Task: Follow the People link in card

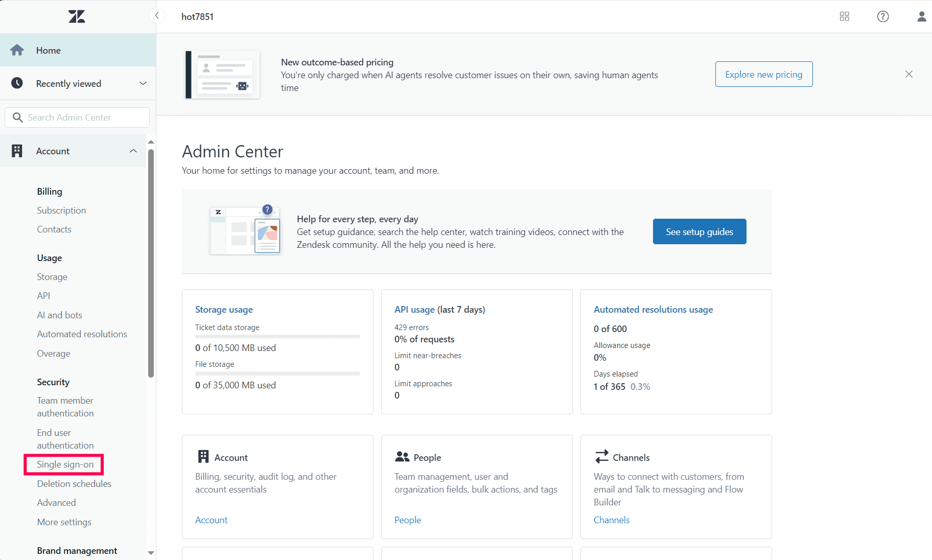Action: [x=407, y=520]
